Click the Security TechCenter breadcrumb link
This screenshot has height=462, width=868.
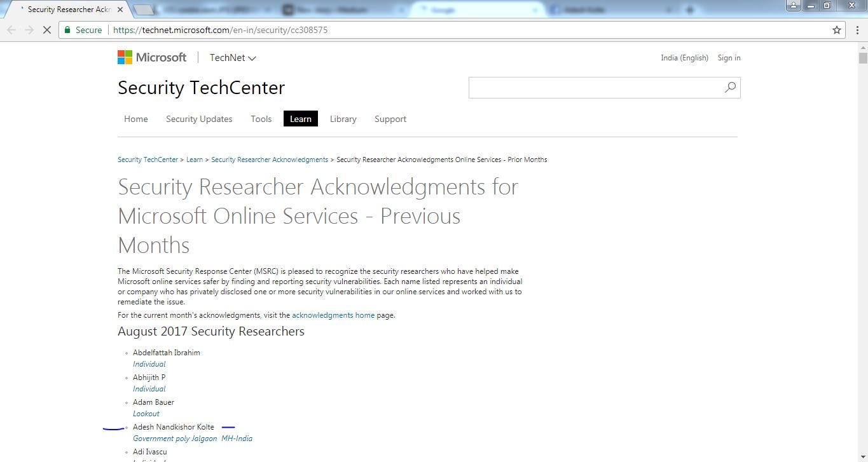click(x=148, y=160)
